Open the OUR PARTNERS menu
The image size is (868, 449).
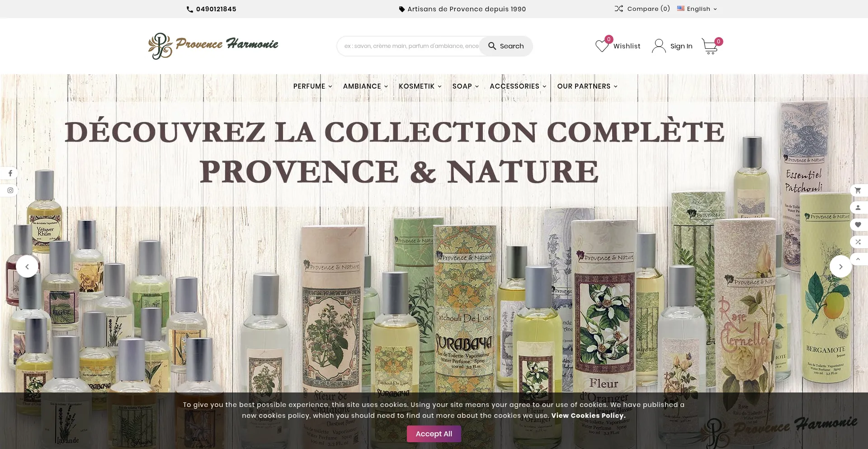(x=587, y=86)
